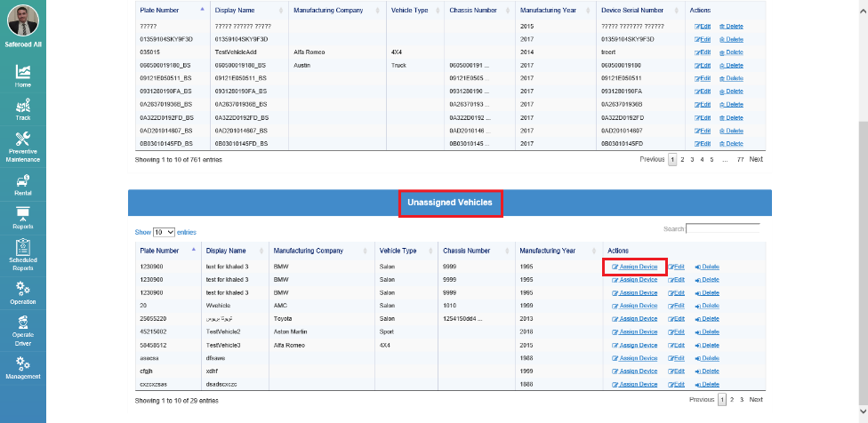Sort unassigned table by Manufacturing Year
Viewport: 868px width, 423px height.
[559, 251]
